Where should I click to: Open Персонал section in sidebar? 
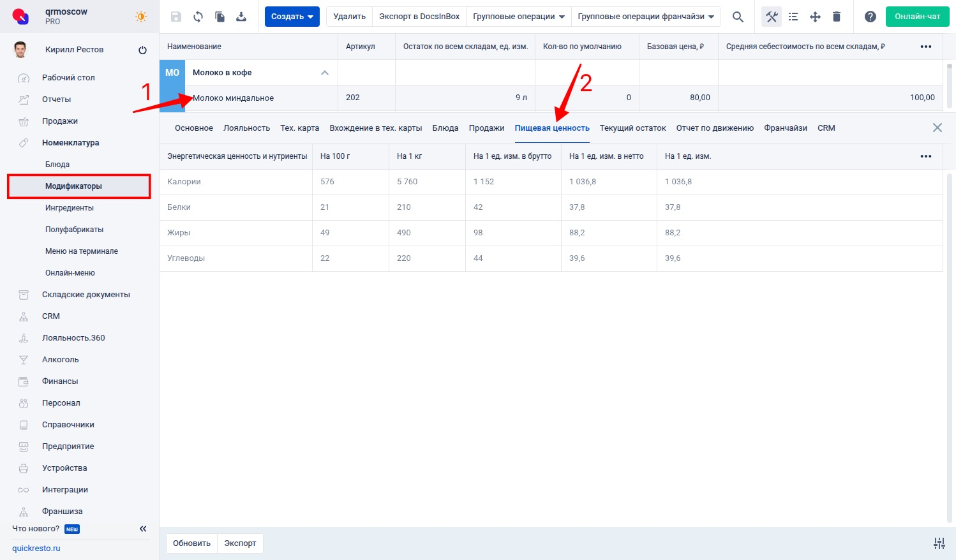pyautogui.click(x=61, y=403)
